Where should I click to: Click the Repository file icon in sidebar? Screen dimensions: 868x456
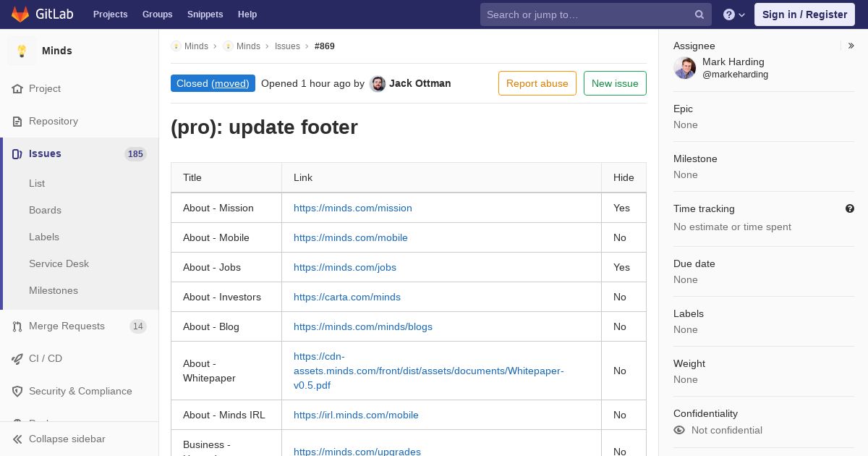coord(17,122)
